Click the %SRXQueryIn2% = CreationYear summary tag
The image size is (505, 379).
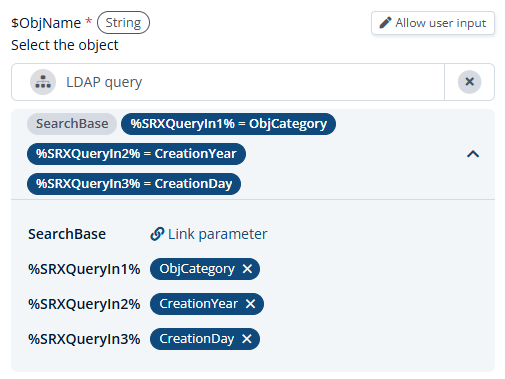pos(136,154)
